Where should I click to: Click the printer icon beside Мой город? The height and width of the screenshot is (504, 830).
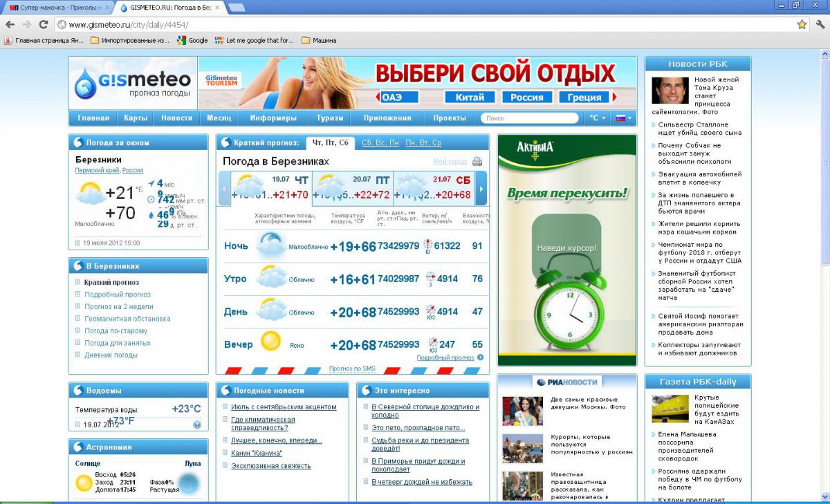point(477,162)
